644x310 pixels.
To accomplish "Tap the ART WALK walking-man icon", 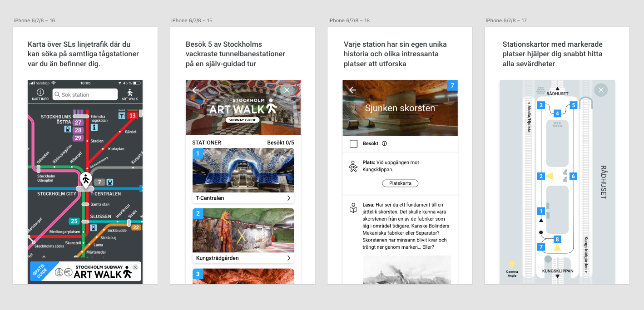I will (x=130, y=92).
